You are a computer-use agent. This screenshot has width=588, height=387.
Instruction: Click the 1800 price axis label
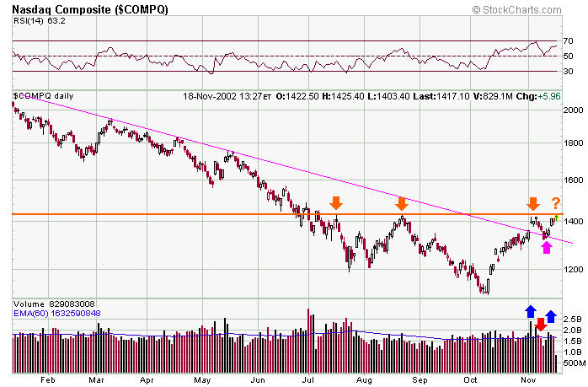pyautogui.click(x=574, y=143)
